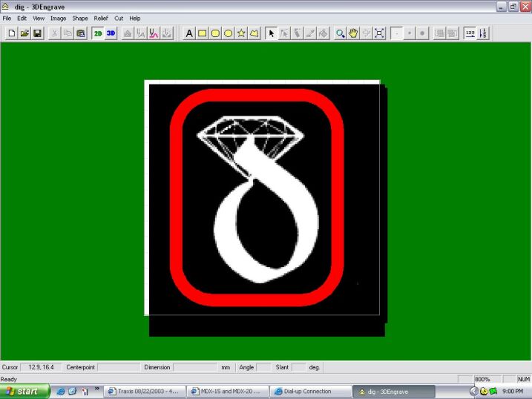Save the file using the floppy disk icon
The width and height of the screenshot is (532, 399).
point(37,33)
